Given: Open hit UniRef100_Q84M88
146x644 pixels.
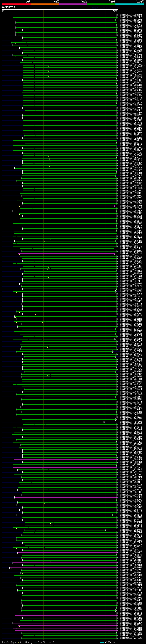Looking at the screenshot, I should coord(131,530).
